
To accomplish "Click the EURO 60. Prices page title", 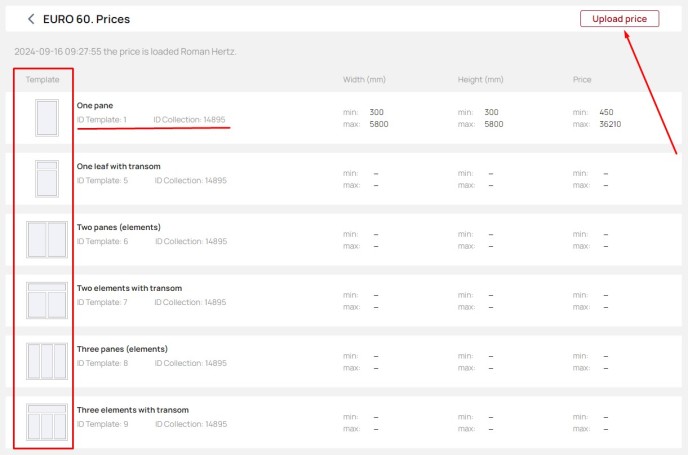I will coord(86,19).
